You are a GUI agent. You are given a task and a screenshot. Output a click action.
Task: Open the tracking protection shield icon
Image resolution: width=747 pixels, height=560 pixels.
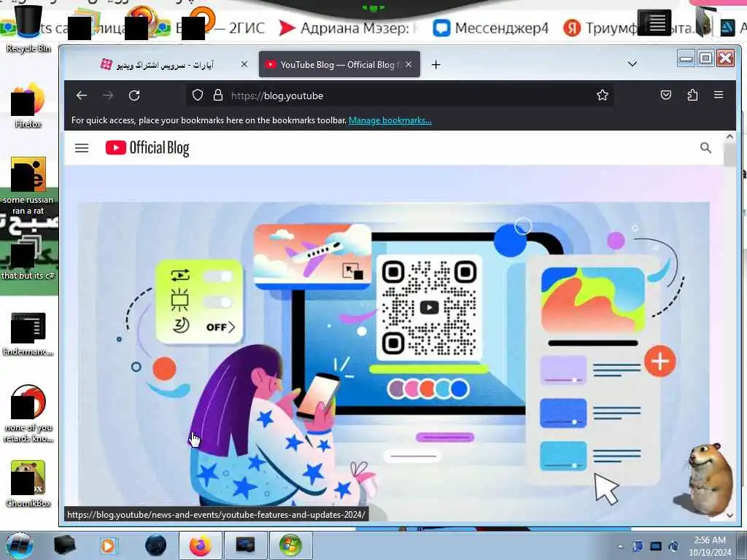[x=197, y=96]
